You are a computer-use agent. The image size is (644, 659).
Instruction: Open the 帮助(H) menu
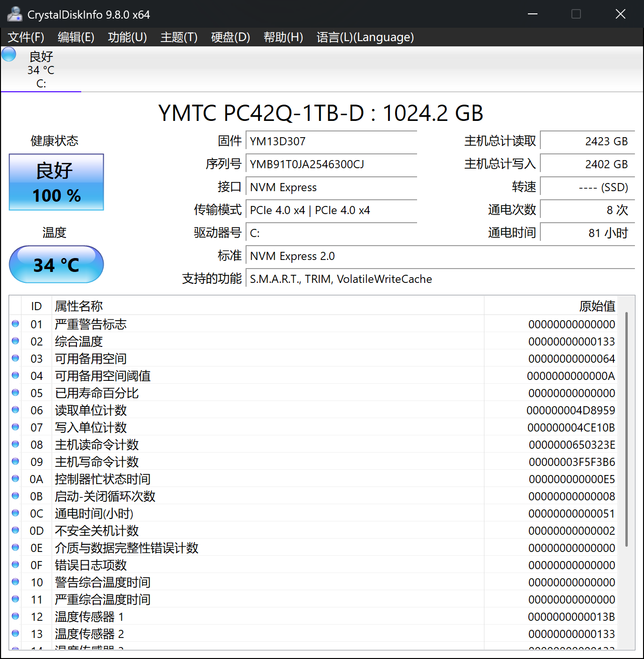[x=283, y=37]
